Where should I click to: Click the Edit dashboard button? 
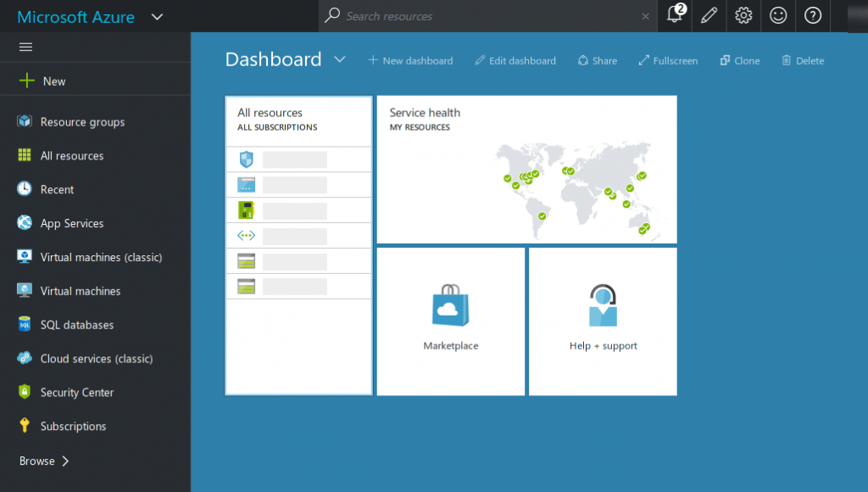click(515, 60)
